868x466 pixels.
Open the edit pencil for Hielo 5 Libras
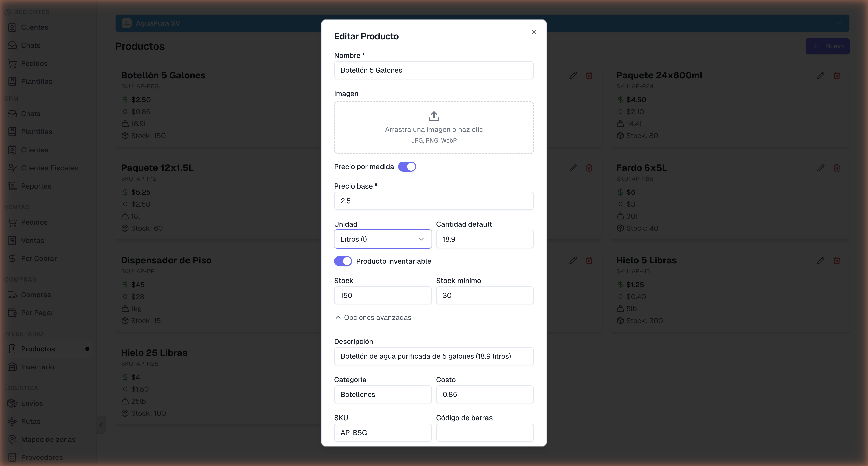pos(821,260)
